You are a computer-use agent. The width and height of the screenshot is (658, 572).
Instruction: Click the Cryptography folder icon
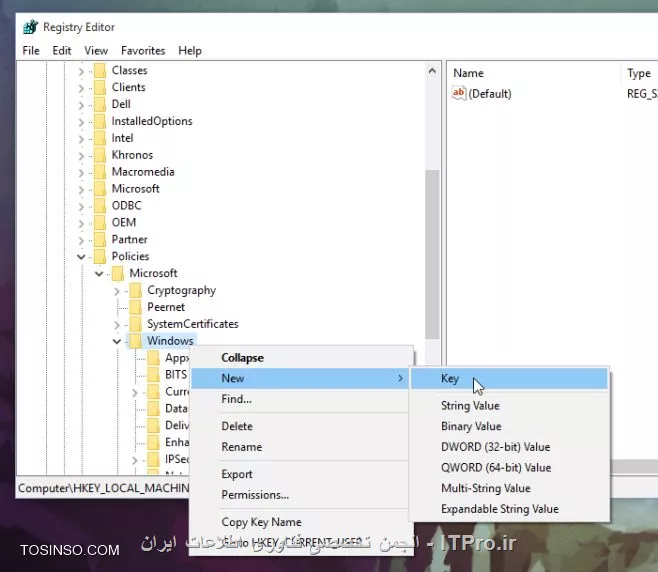click(136, 290)
